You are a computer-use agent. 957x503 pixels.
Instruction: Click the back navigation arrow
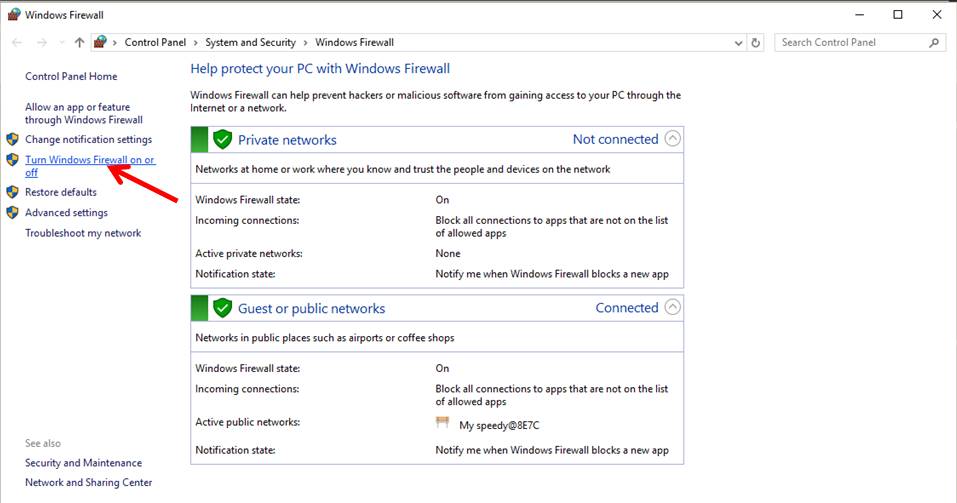[x=17, y=43]
